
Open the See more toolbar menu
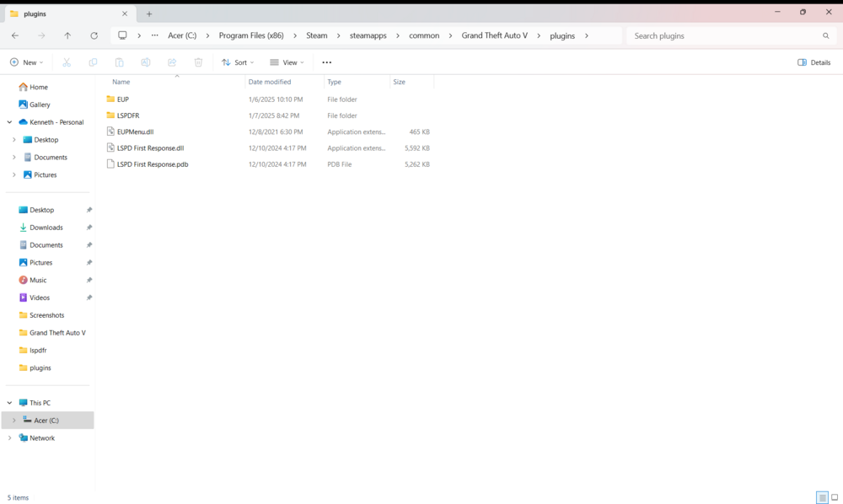point(326,62)
